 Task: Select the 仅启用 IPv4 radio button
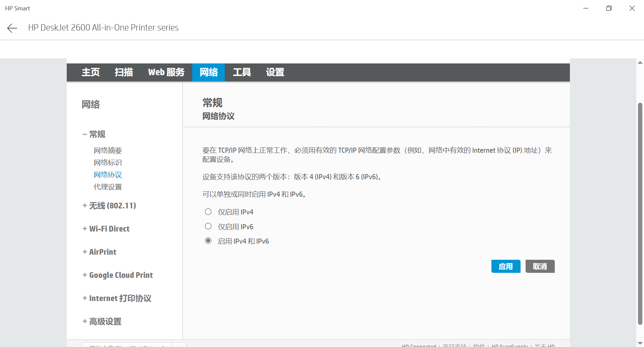208,211
